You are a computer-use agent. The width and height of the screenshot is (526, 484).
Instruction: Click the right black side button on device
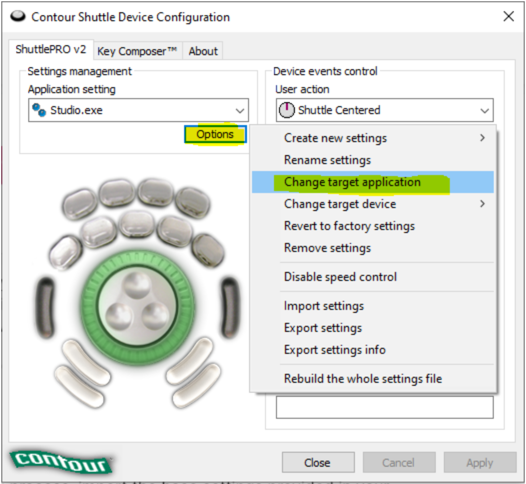coord(231,307)
